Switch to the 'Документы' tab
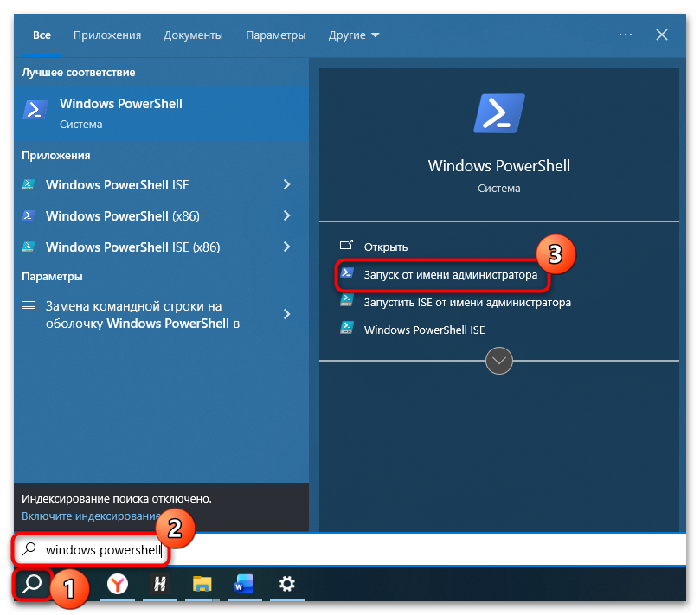The width and height of the screenshot is (700, 615). pyautogui.click(x=193, y=35)
